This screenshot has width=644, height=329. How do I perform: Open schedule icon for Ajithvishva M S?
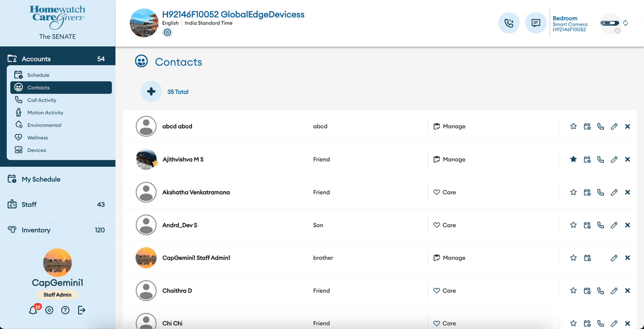coord(587,159)
